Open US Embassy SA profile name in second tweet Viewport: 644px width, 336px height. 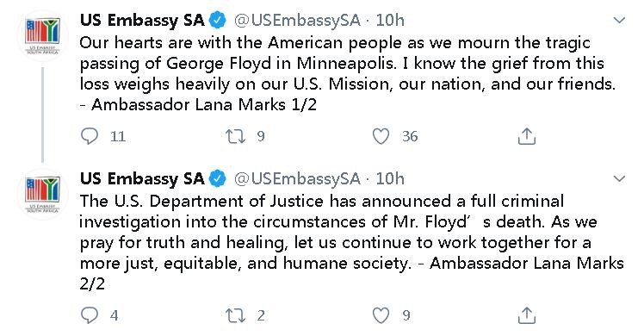click(x=142, y=178)
